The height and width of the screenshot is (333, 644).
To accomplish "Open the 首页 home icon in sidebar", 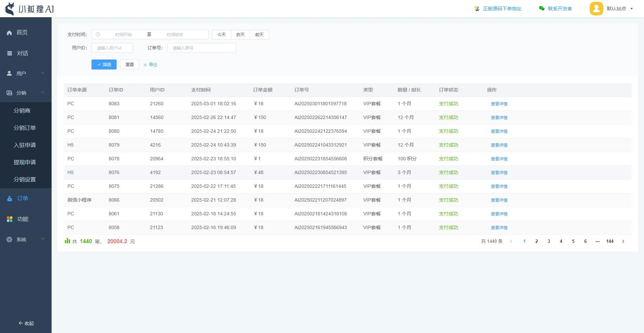I will tap(9, 32).
